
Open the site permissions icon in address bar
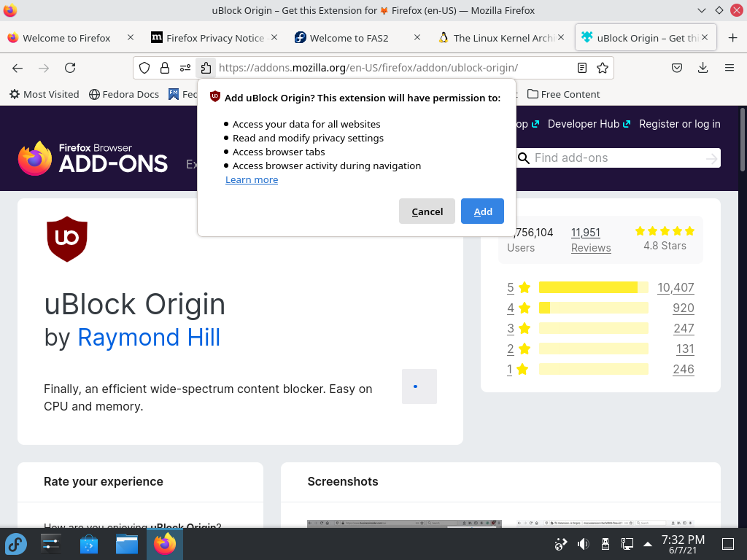[185, 68]
